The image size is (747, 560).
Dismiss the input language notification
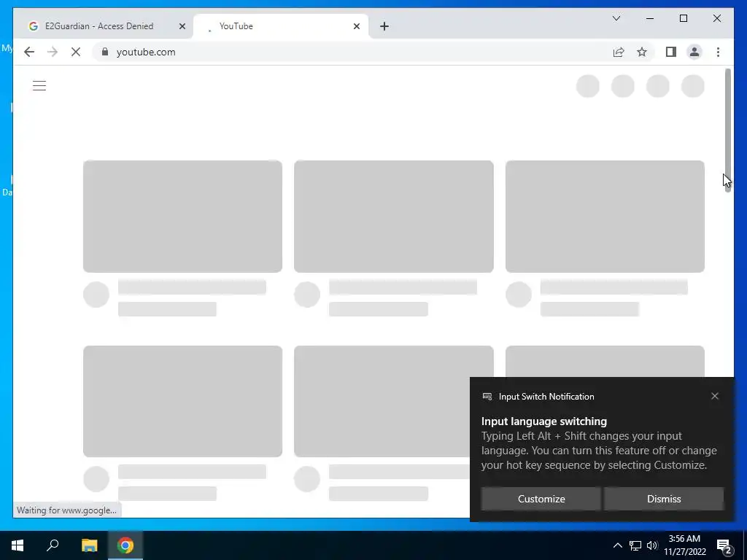coord(664,499)
